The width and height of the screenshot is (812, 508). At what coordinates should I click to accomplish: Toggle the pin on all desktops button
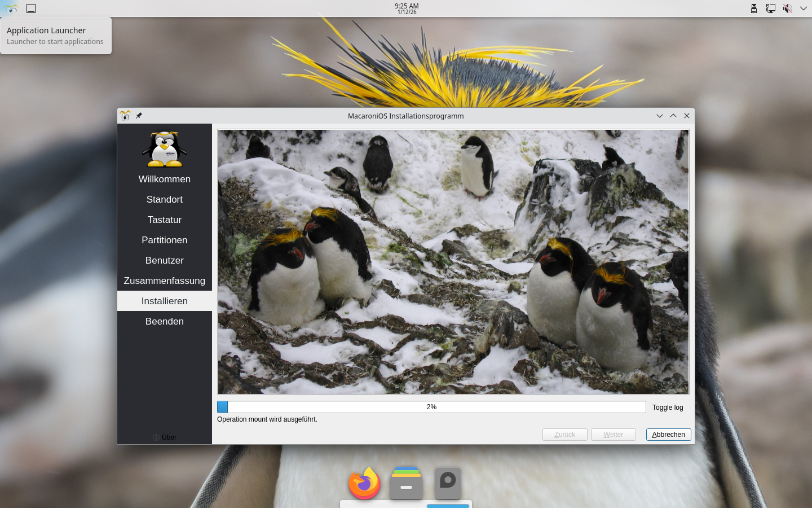[139, 116]
